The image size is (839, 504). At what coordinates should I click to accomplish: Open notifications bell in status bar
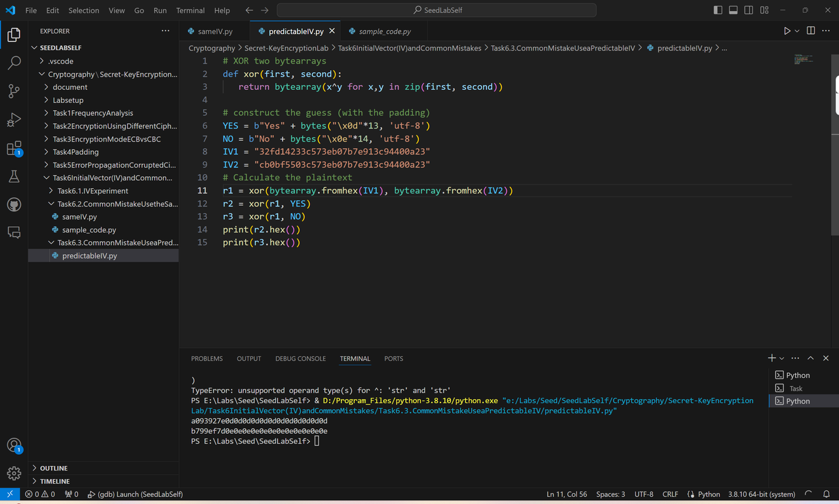pyautogui.click(x=827, y=494)
